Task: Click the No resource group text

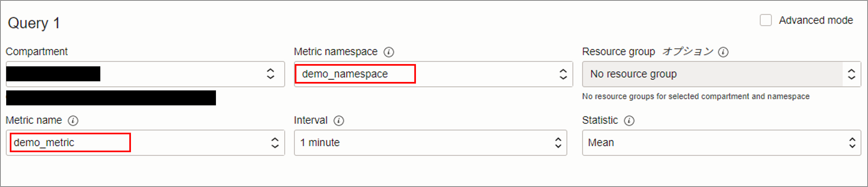Action: point(633,74)
